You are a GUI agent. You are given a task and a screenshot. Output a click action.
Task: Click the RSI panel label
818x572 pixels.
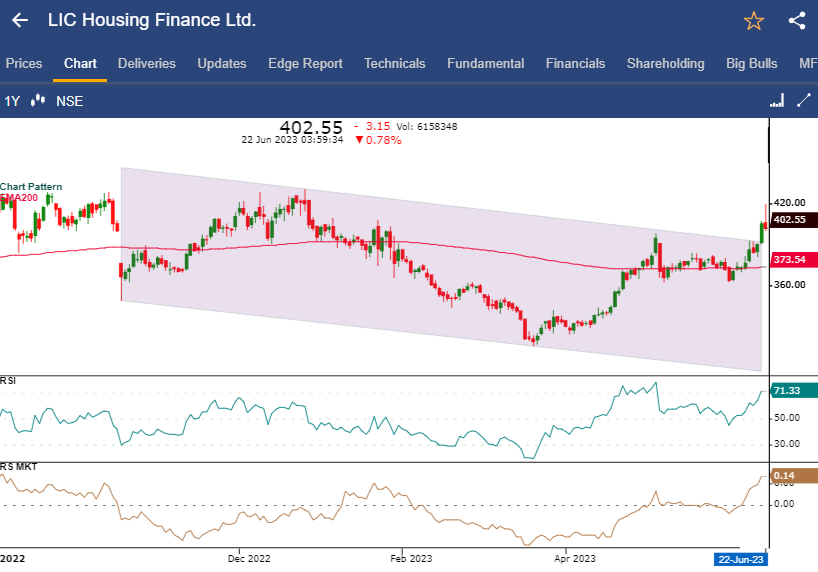click(x=8, y=381)
